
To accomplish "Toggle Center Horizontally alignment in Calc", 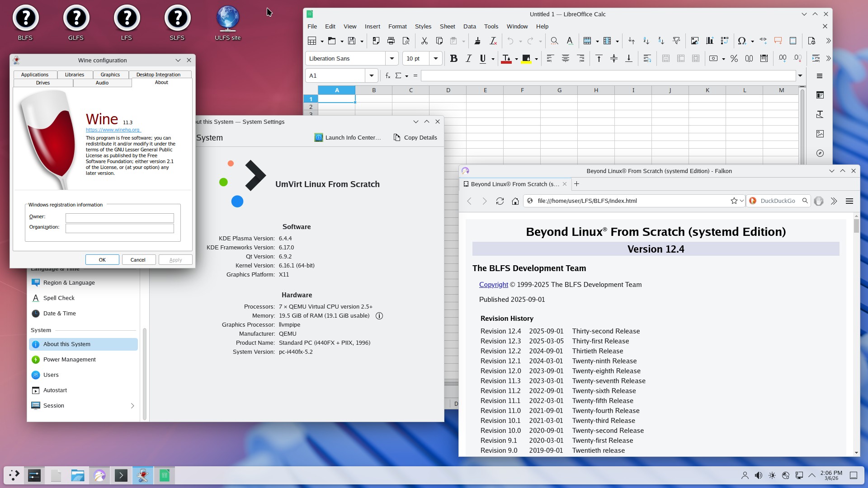I will pos(565,58).
